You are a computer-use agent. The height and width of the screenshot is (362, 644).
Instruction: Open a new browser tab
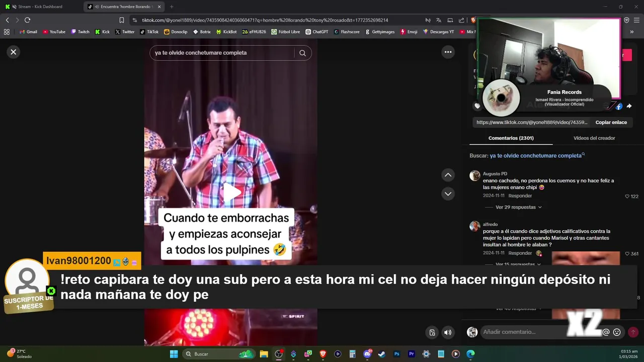coord(172,7)
